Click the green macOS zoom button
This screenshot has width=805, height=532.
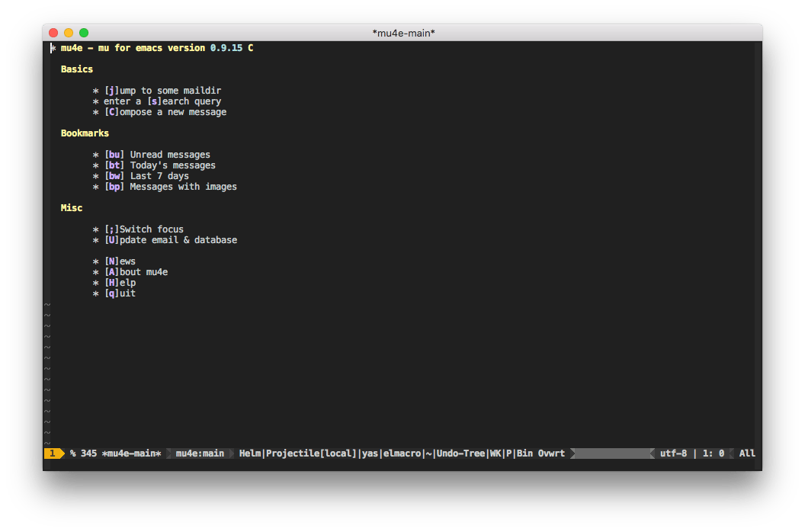[84, 33]
